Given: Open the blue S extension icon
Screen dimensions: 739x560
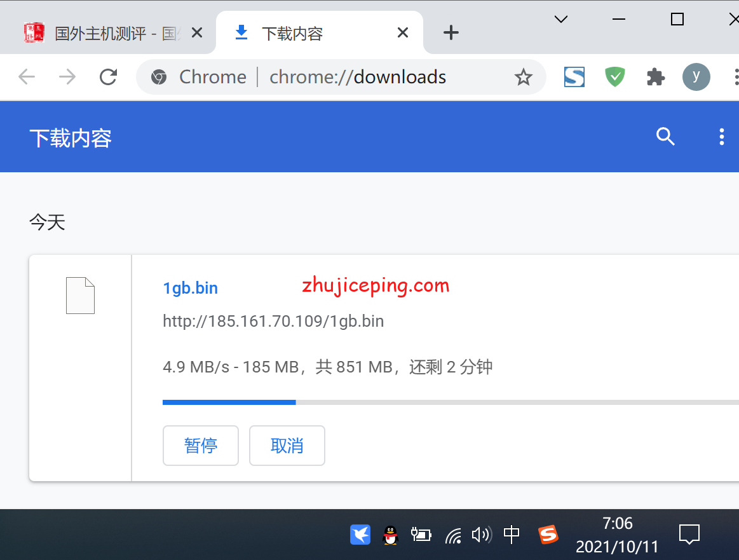Looking at the screenshot, I should coord(574,77).
